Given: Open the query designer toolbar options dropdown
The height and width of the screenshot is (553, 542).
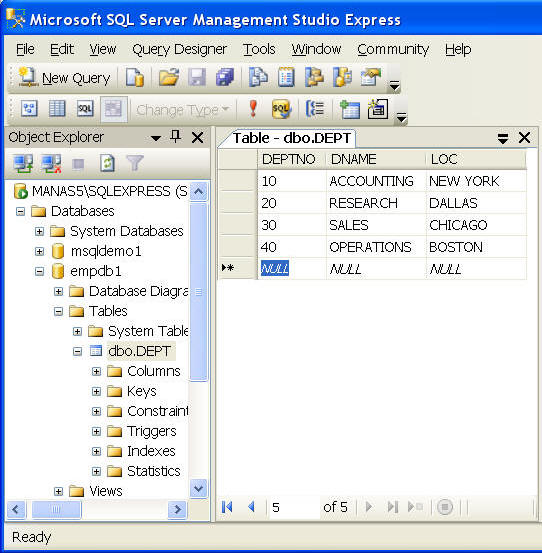Looking at the screenshot, I should pos(402,117).
